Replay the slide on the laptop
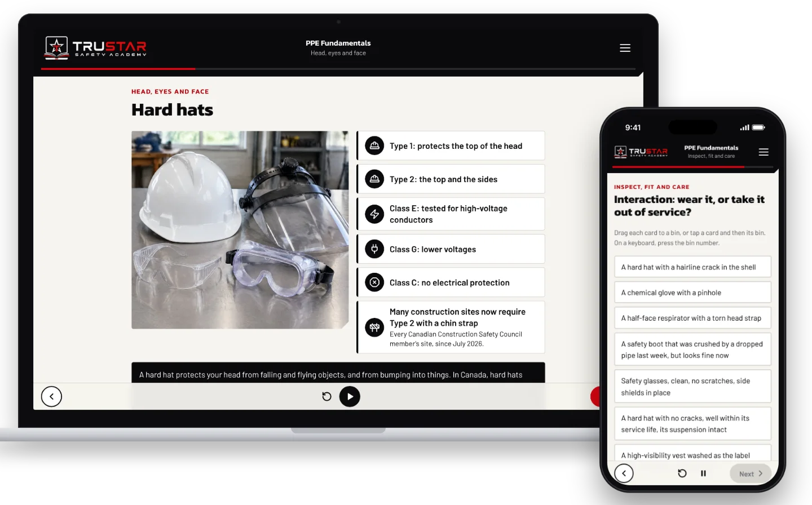 (x=326, y=396)
